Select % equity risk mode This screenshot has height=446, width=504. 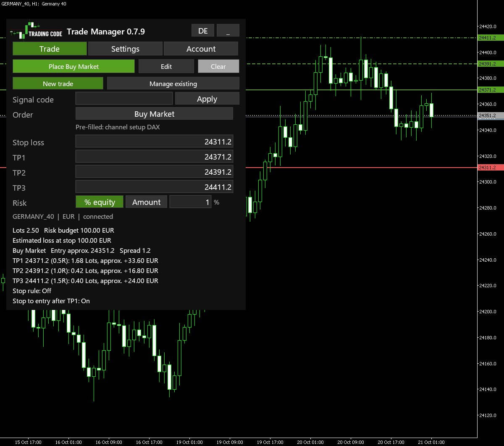tap(100, 202)
